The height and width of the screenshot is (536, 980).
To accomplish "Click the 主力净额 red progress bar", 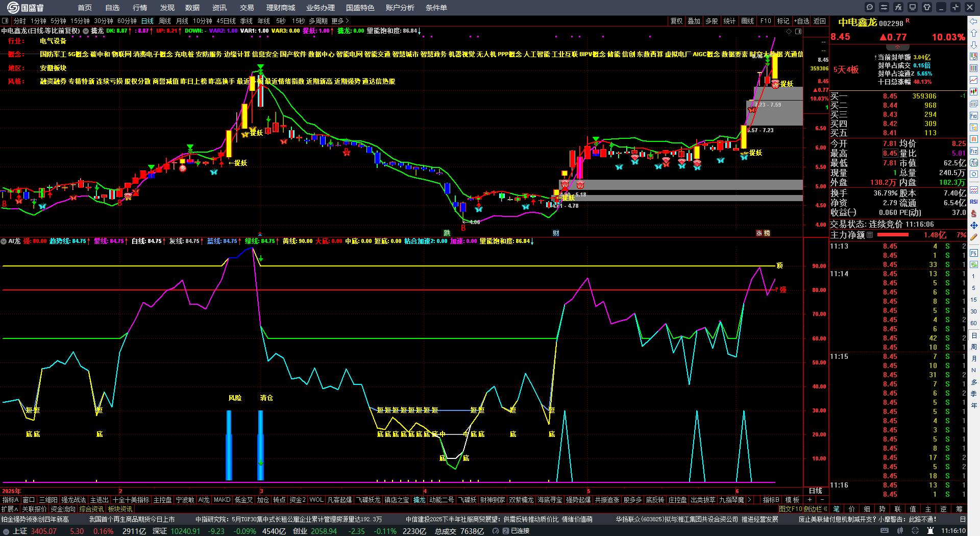I will click(893, 235).
